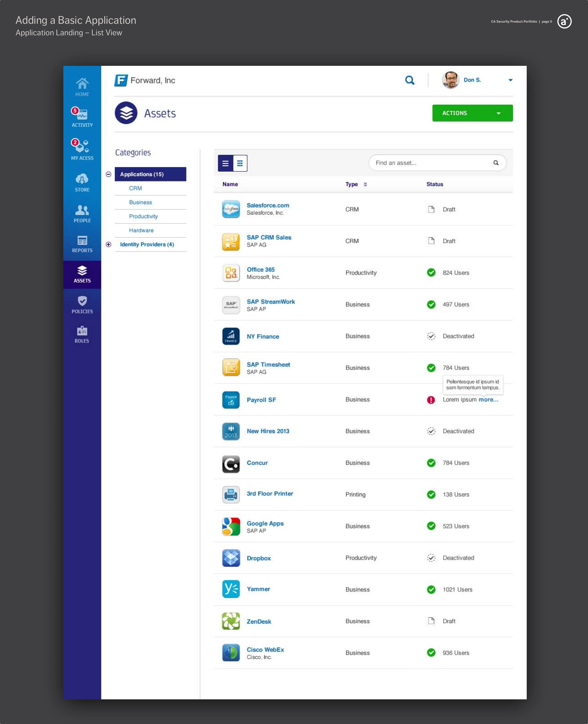The height and width of the screenshot is (724, 588).
Task: Click the Find an asset field
Action: 437,163
